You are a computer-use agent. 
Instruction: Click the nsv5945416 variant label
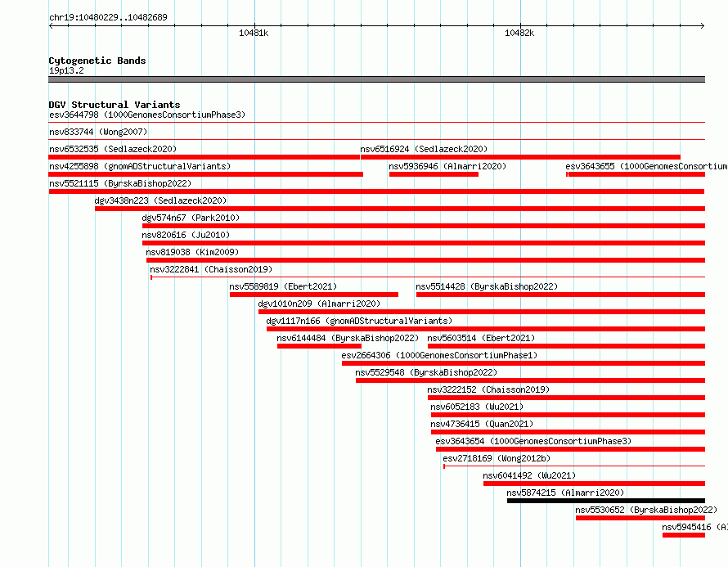tap(694, 527)
